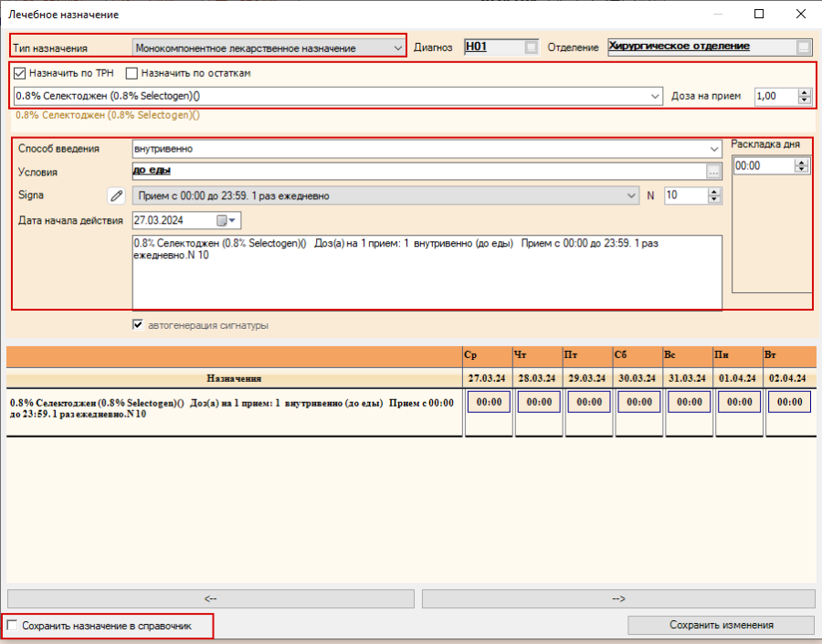Click the N value field showing 10

click(686, 195)
